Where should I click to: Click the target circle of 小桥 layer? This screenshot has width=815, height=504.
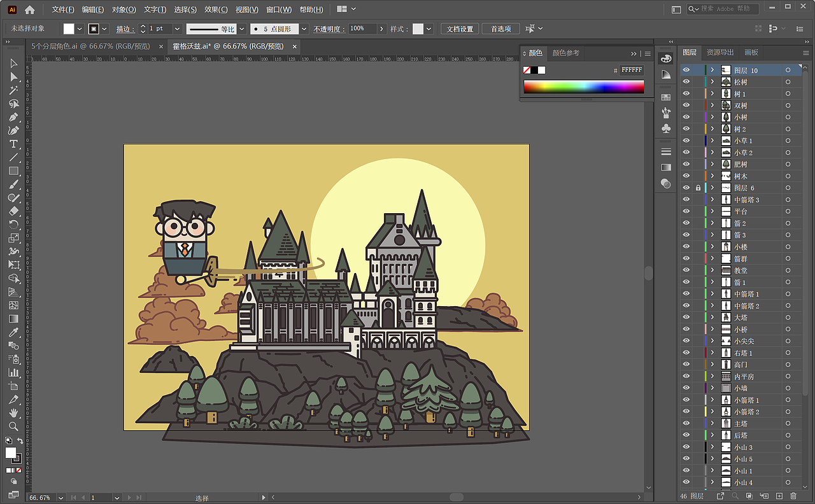[x=788, y=330]
